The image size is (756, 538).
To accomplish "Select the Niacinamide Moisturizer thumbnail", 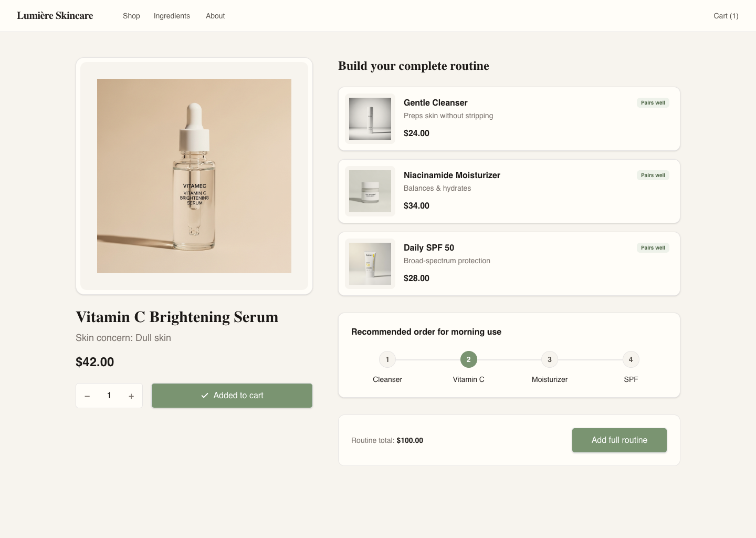I will (370, 191).
